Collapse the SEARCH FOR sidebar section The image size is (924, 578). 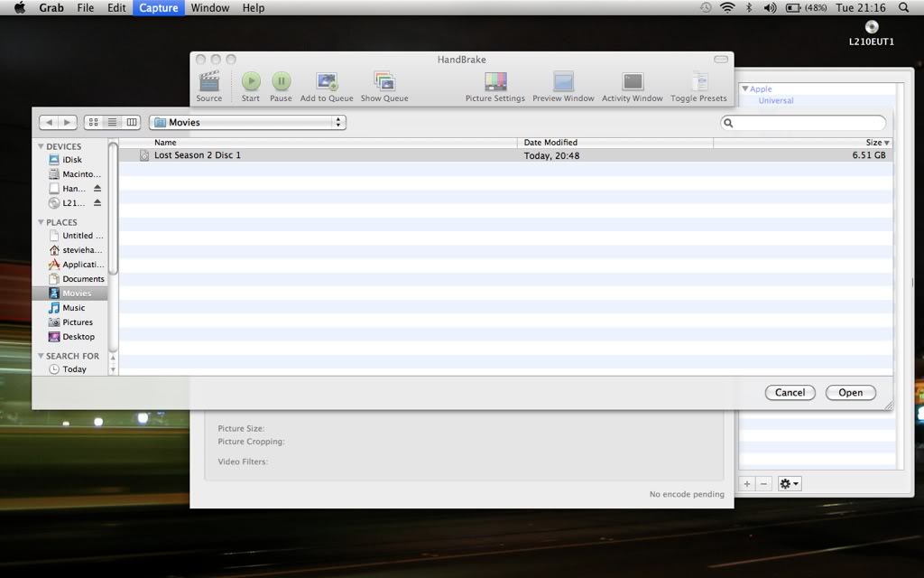coord(41,356)
